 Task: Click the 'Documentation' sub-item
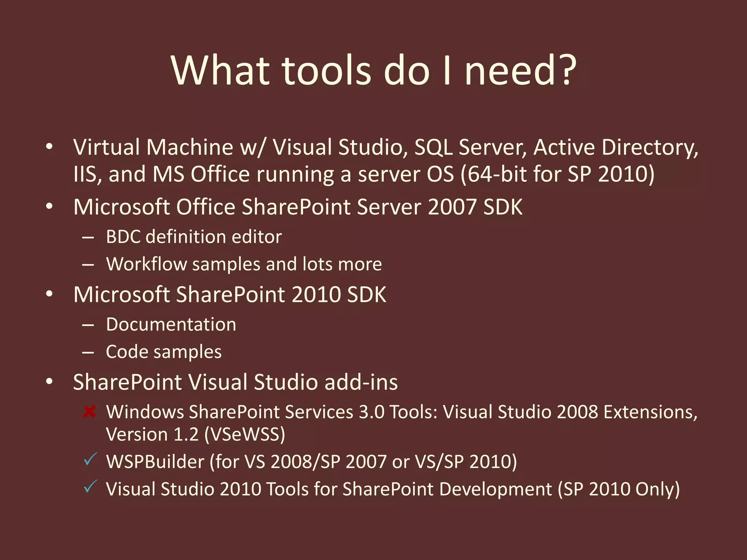click(x=171, y=324)
